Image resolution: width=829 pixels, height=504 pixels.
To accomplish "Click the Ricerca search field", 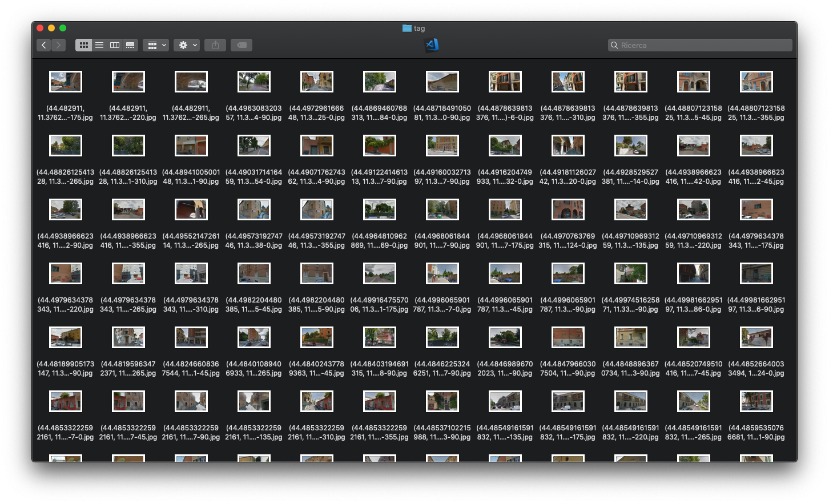I will point(703,45).
